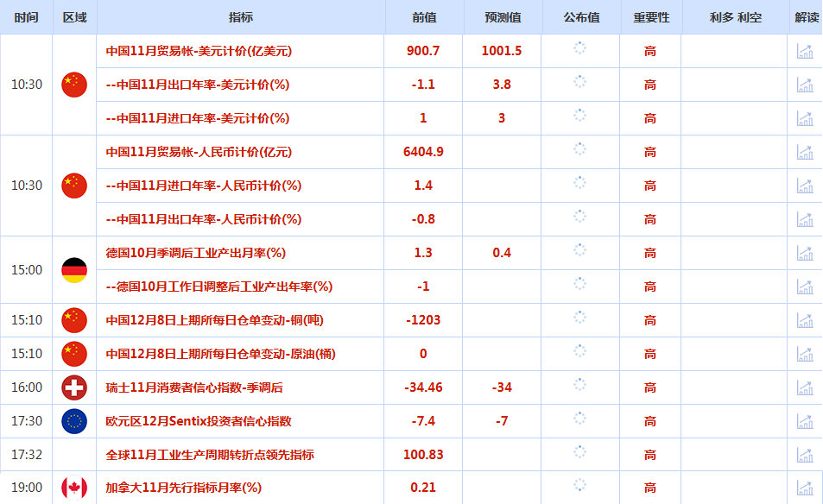Click the China flag icon beside the trade balance row
Viewport: 823px width, 504px height.
[x=73, y=85]
